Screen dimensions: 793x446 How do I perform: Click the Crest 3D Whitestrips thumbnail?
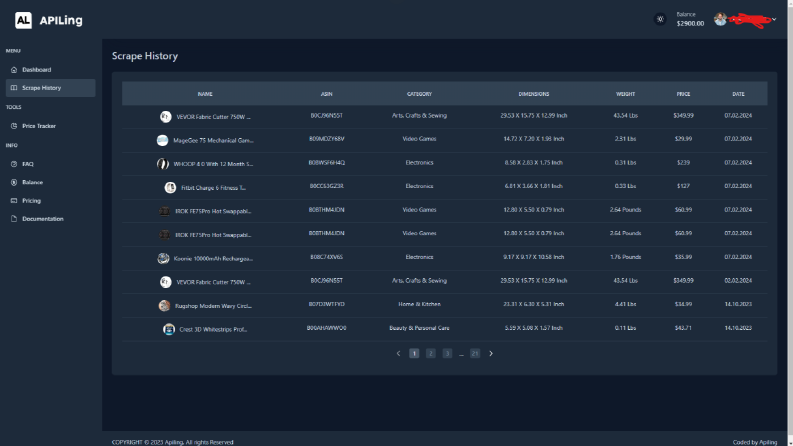point(169,329)
